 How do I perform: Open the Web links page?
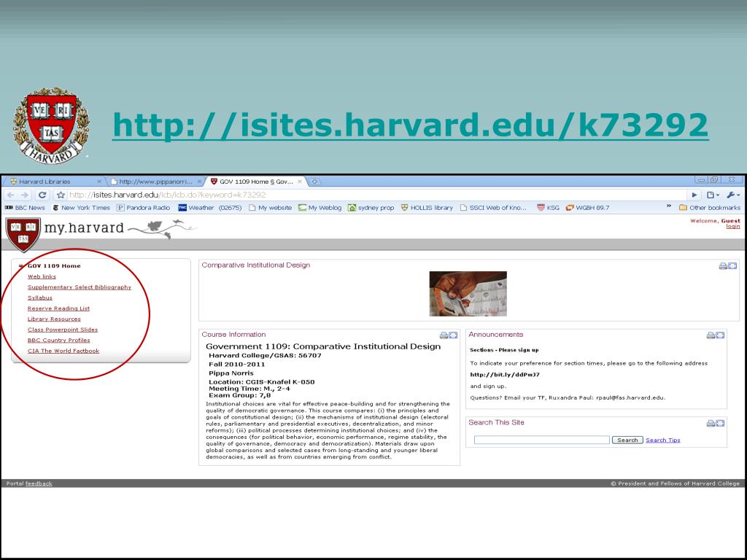click(x=42, y=276)
